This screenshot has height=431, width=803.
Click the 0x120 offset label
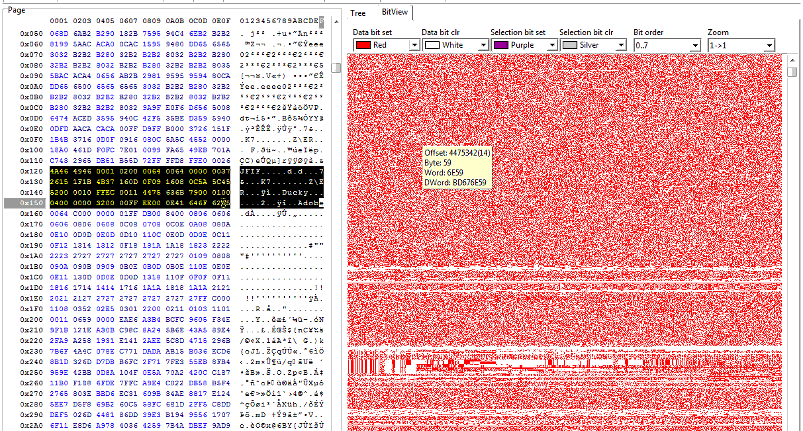(x=31, y=171)
